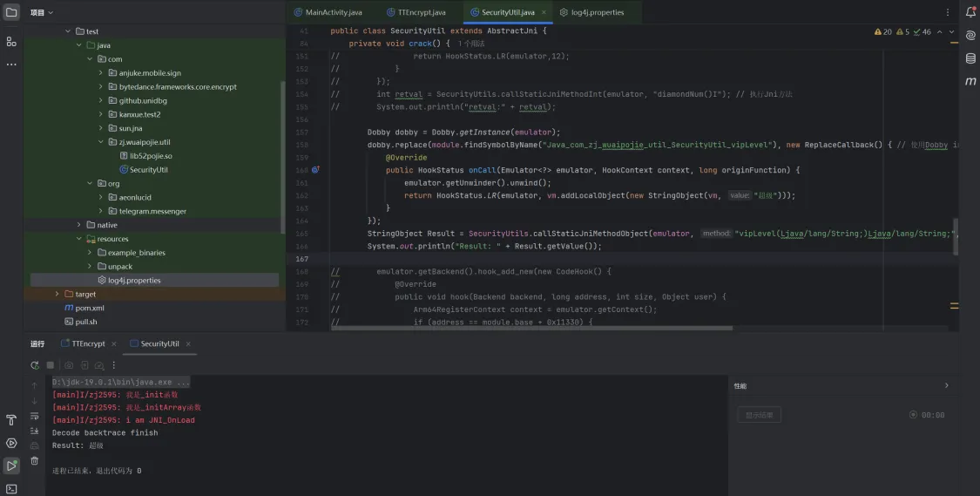Switch to the TTEncrypt.java editor tab
The width and height of the screenshot is (980, 496).
pyautogui.click(x=422, y=13)
